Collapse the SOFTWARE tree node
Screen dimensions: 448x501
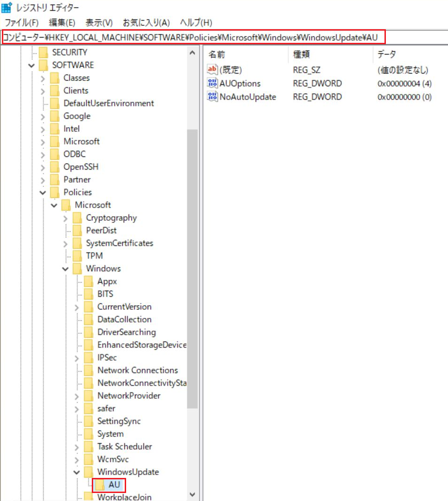[x=31, y=65]
